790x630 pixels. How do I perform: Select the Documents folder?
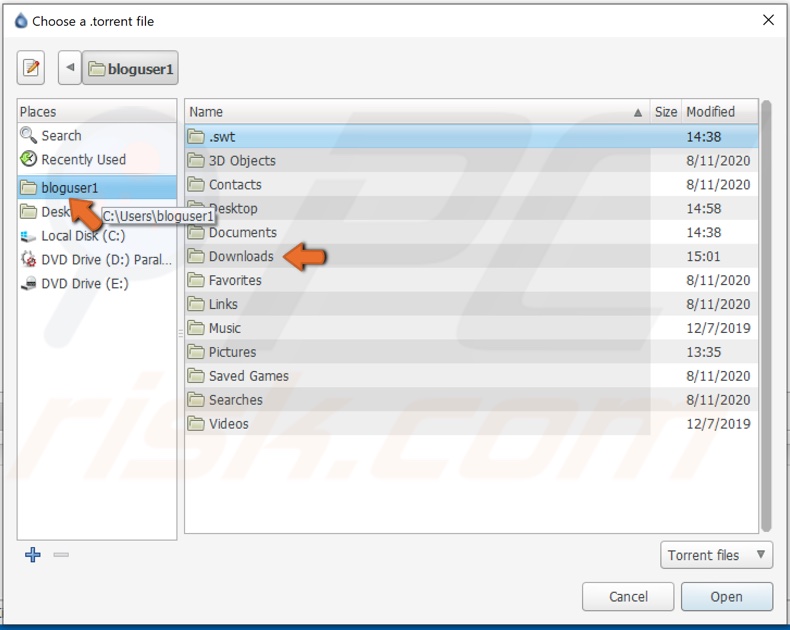(472, 232)
